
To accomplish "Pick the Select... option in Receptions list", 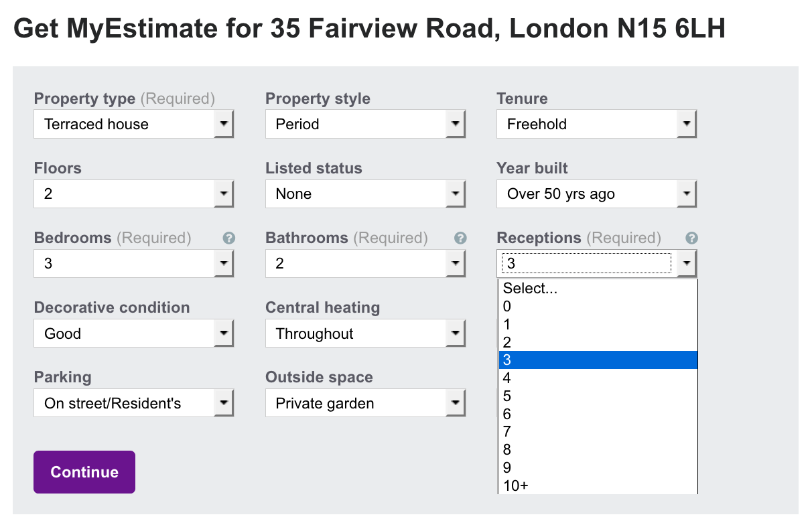I will click(598, 289).
